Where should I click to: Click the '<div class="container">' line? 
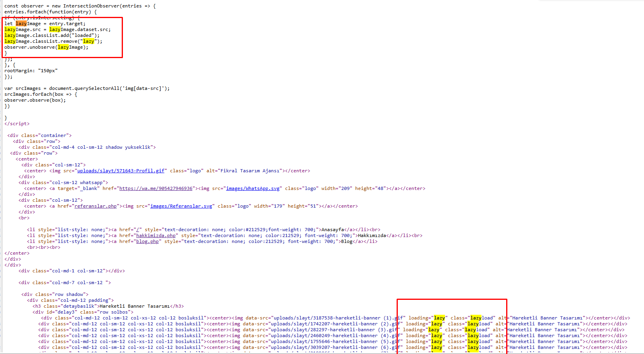pyautogui.click(x=39, y=135)
